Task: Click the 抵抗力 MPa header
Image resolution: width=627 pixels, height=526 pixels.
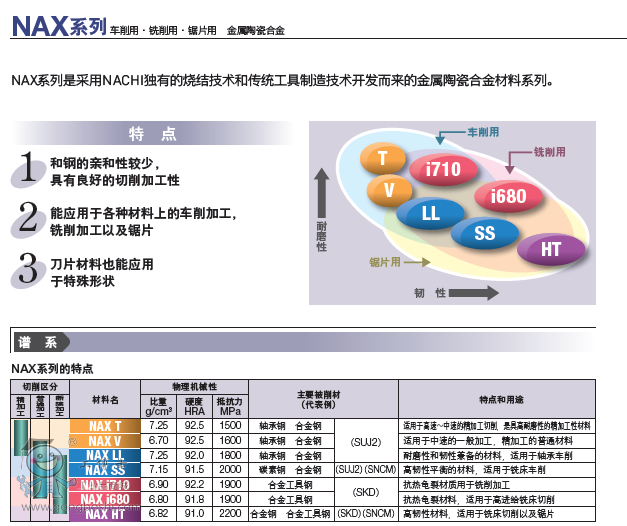Action: point(230,406)
